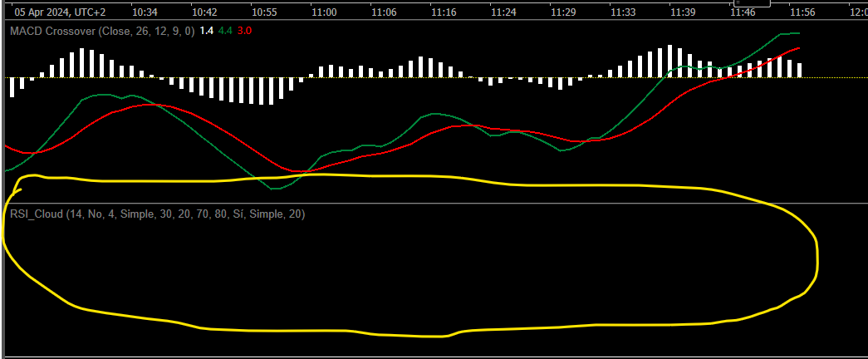Select the 11:56 time axis label
Image resolution: width=868 pixels, height=359 pixels.
(x=802, y=12)
